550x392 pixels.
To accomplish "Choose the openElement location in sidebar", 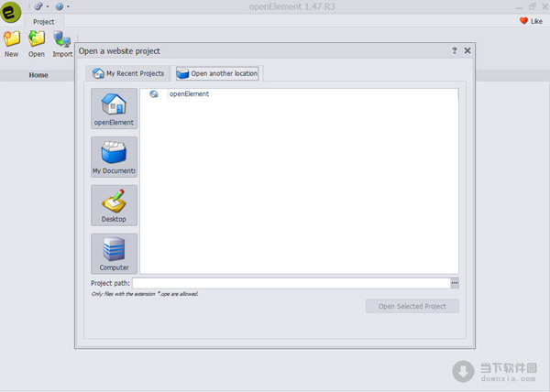I will pos(114,109).
